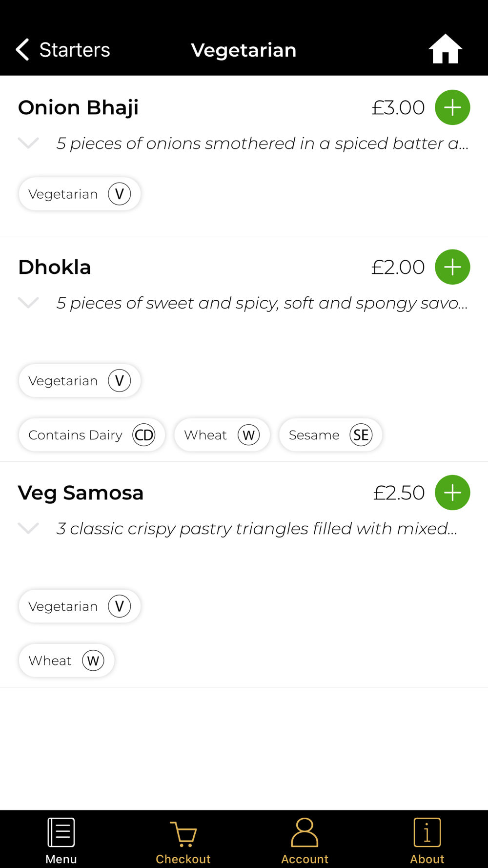Tap the Vegetarian tag under Onion Bhaji
The image size is (488, 868).
[x=80, y=194]
